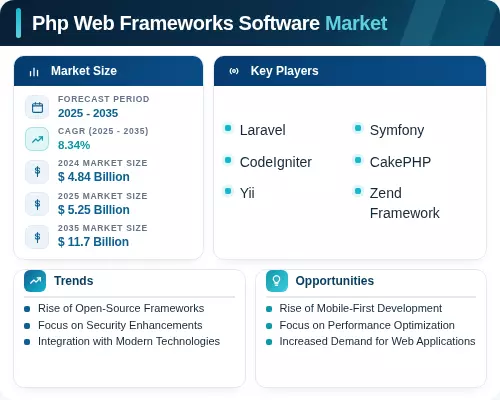
Task: Click Rise of Mobile-First Development opportunity
Action: click(361, 309)
